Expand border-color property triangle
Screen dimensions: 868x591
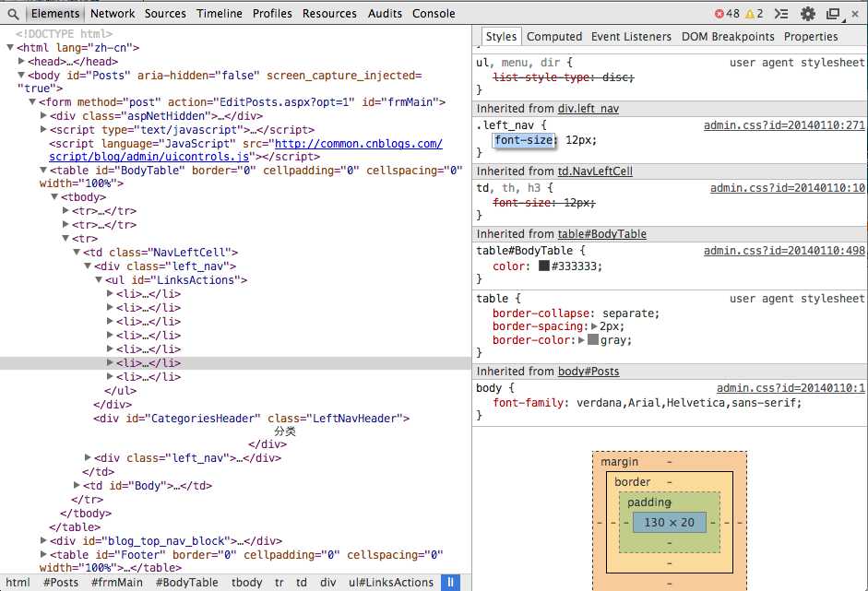click(x=581, y=340)
